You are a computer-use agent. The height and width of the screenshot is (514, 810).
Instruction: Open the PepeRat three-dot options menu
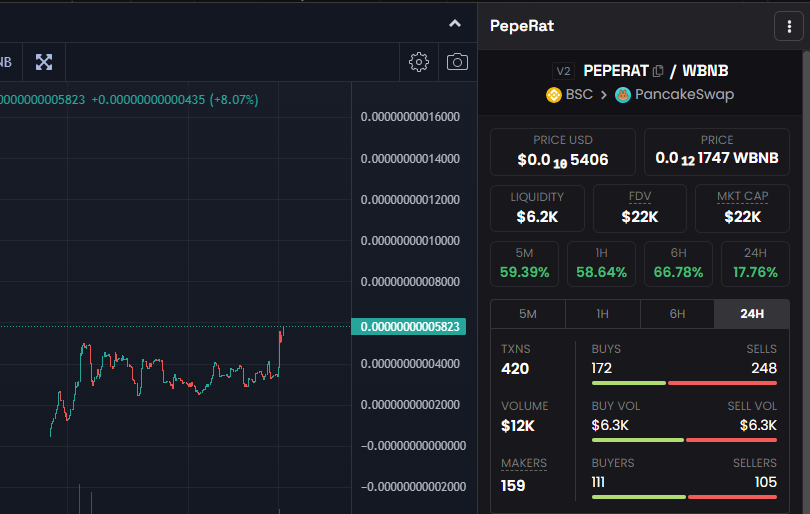pos(789,26)
